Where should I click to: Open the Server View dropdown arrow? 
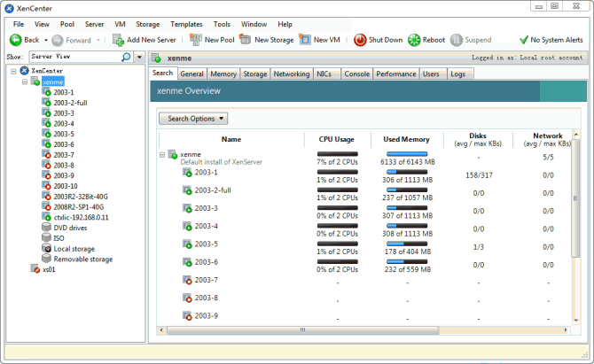(x=139, y=57)
